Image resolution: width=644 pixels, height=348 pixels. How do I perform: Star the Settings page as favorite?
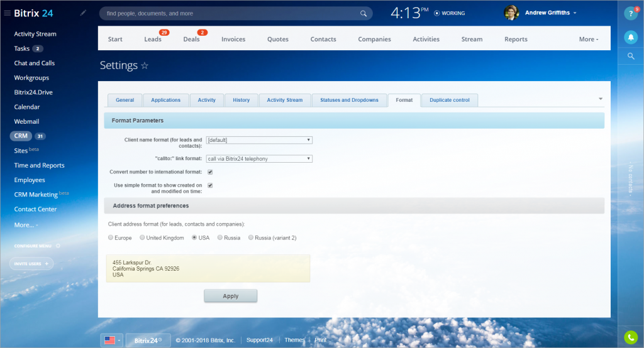coord(145,65)
